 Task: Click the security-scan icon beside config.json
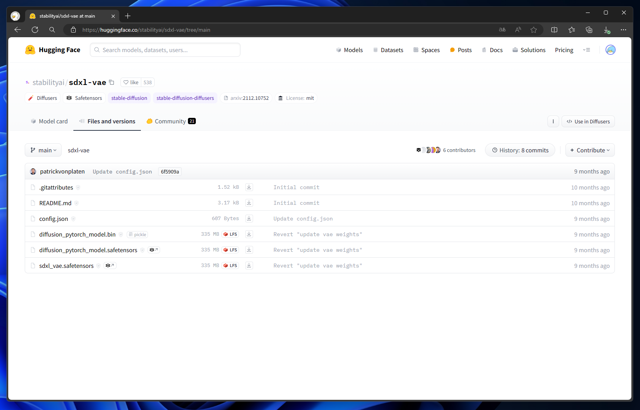point(73,219)
